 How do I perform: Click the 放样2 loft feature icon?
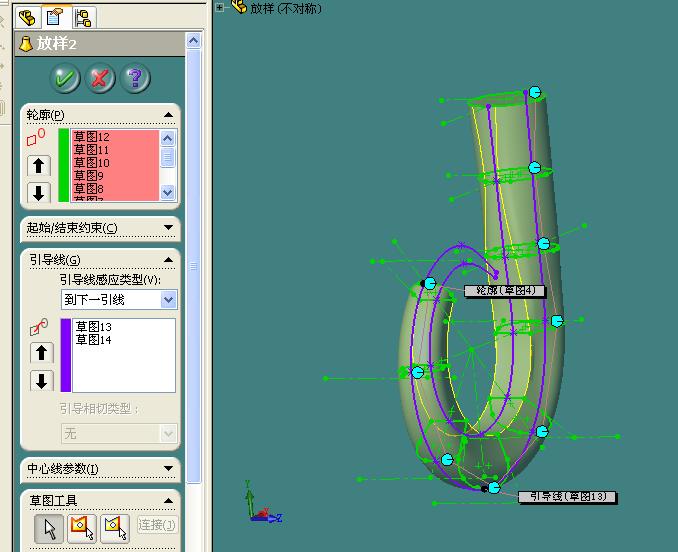point(26,44)
